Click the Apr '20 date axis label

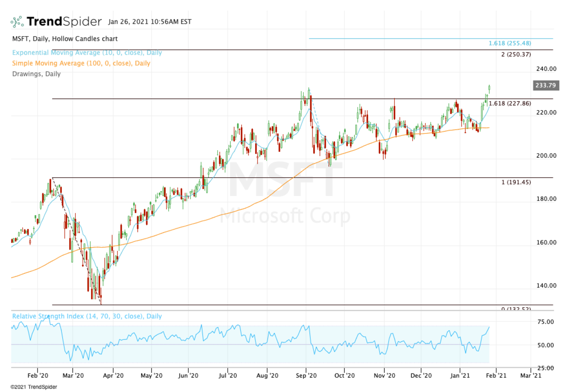click(x=114, y=375)
